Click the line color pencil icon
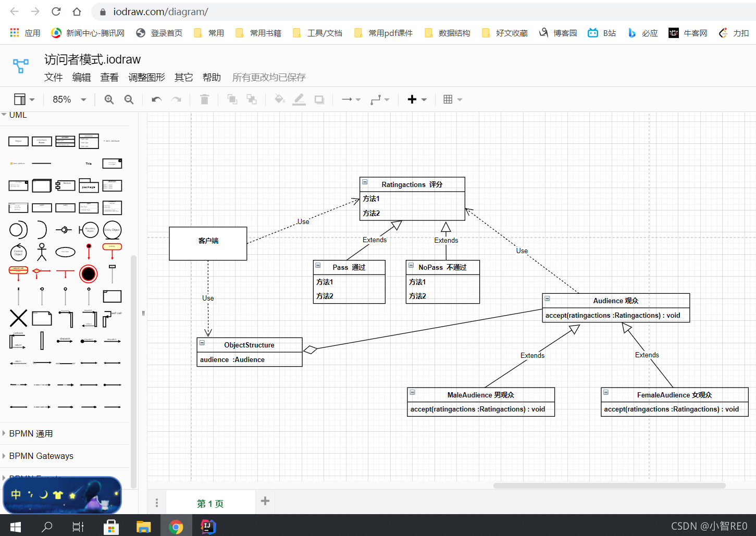The width and height of the screenshot is (756, 536). click(x=299, y=99)
